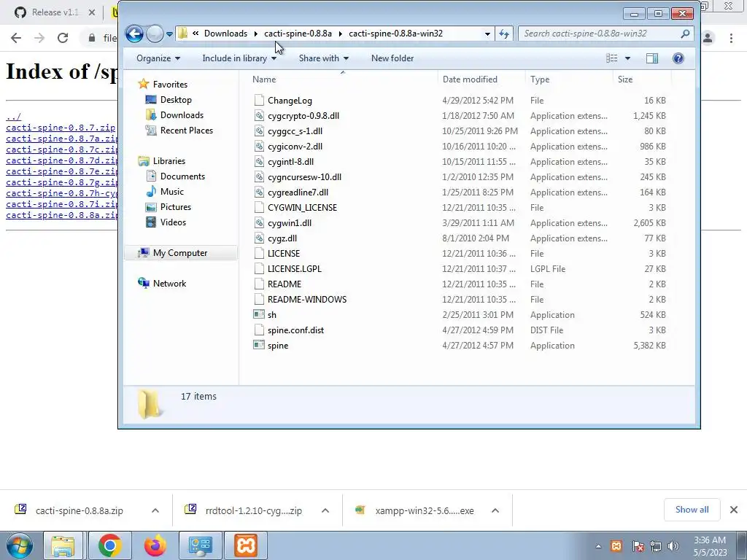Screen dimensions: 747x560
Task: Select the cygcrypto-0.9.8.dll icon
Action: coord(259,115)
